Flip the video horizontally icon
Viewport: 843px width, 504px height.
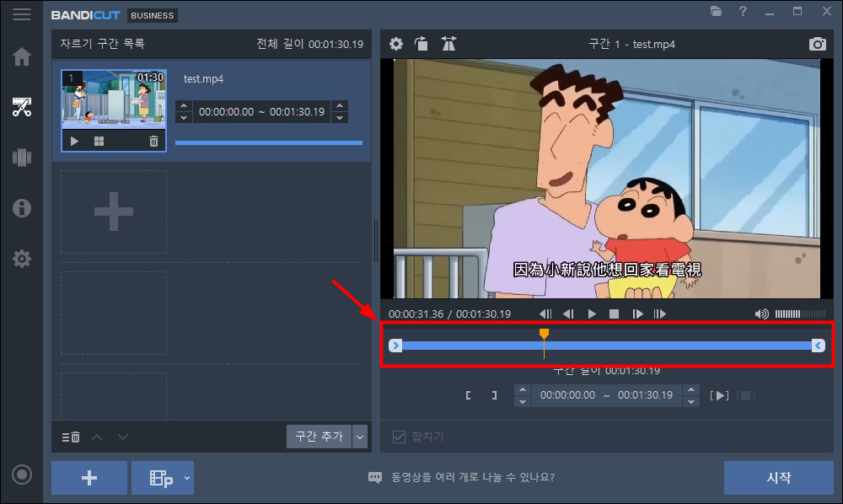448,44
